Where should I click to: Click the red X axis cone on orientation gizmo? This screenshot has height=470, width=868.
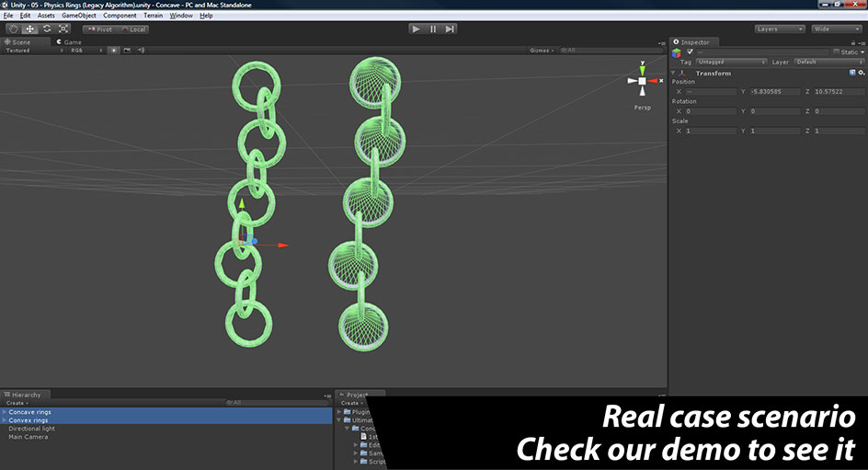(653, 81)
